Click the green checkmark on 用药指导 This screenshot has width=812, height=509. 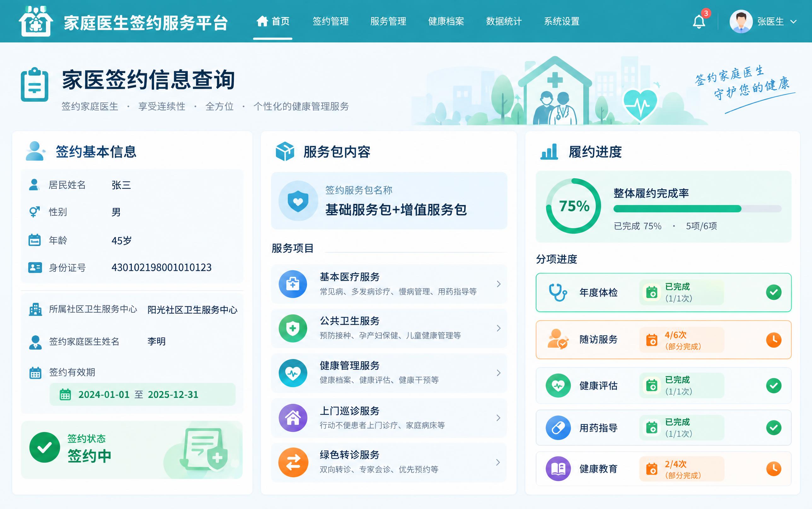click(x=774, y=428)
